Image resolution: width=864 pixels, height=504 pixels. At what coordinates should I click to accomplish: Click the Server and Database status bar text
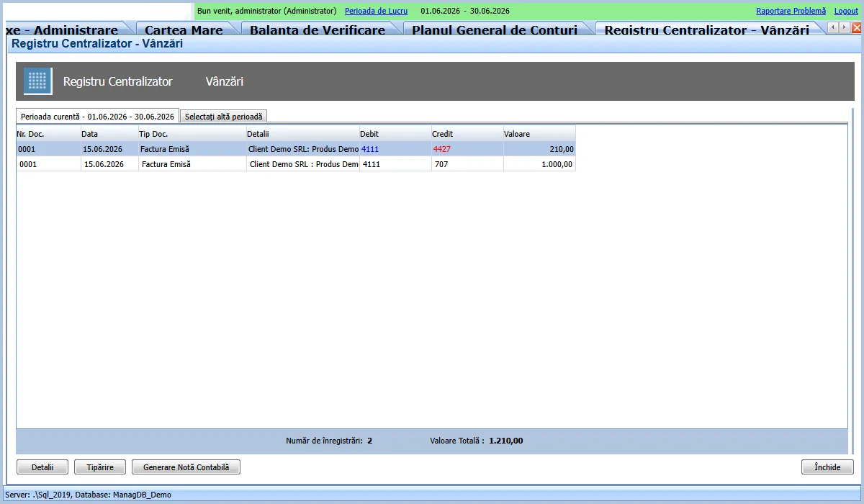point(88,495)
